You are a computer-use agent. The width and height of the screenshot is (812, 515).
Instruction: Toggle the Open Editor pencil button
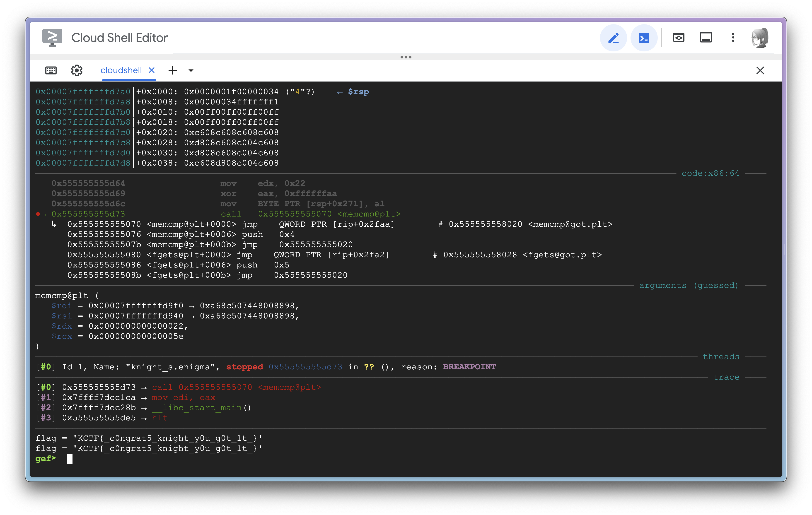(613, 38)
